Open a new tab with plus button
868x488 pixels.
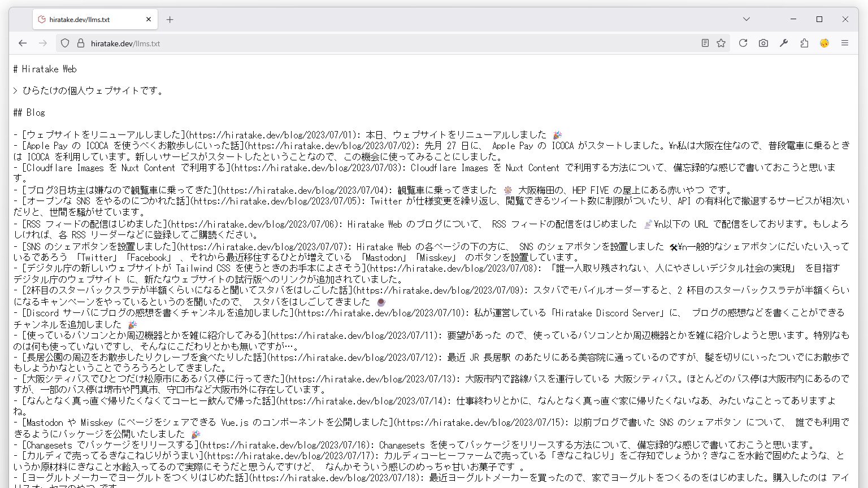click(170, 19)
